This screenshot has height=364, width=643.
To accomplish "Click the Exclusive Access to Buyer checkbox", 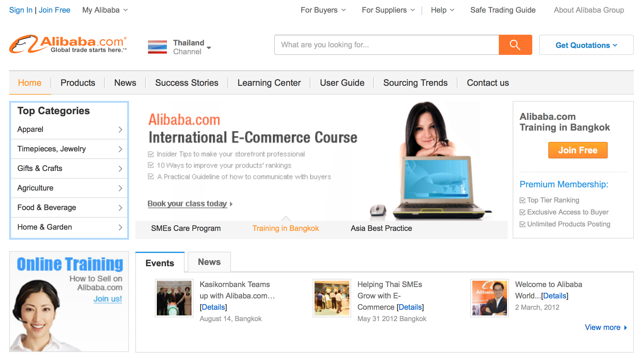I will tap(522, 212).
